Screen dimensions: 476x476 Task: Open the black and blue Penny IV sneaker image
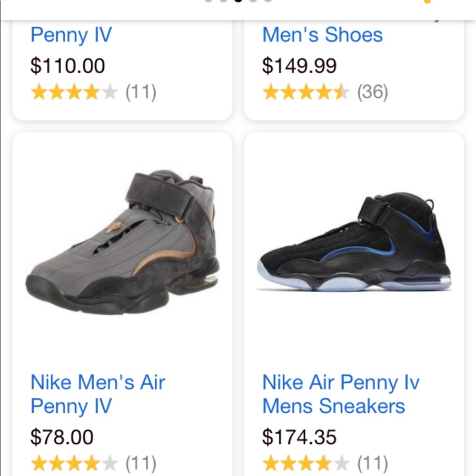point(354,241)
